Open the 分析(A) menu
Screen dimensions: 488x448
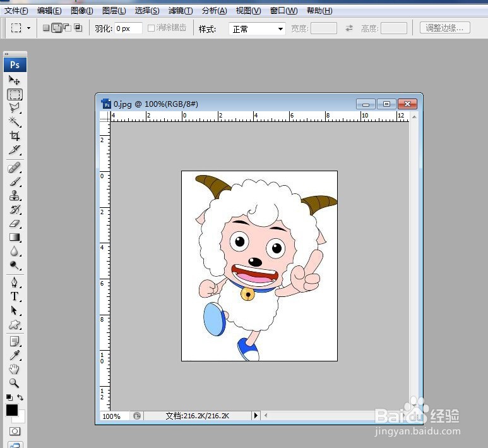214,11
